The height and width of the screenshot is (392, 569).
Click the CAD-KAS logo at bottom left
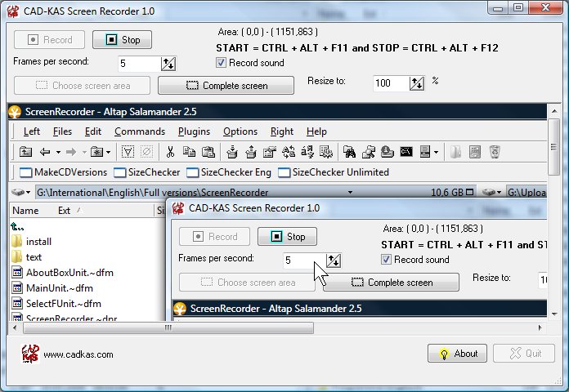click(29, 354)
